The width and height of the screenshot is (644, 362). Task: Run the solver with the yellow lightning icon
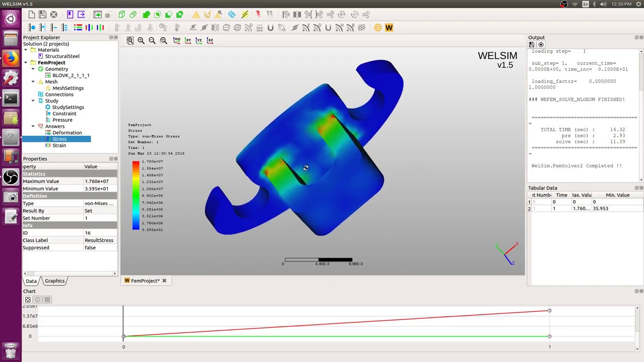[x=245, y=15]
